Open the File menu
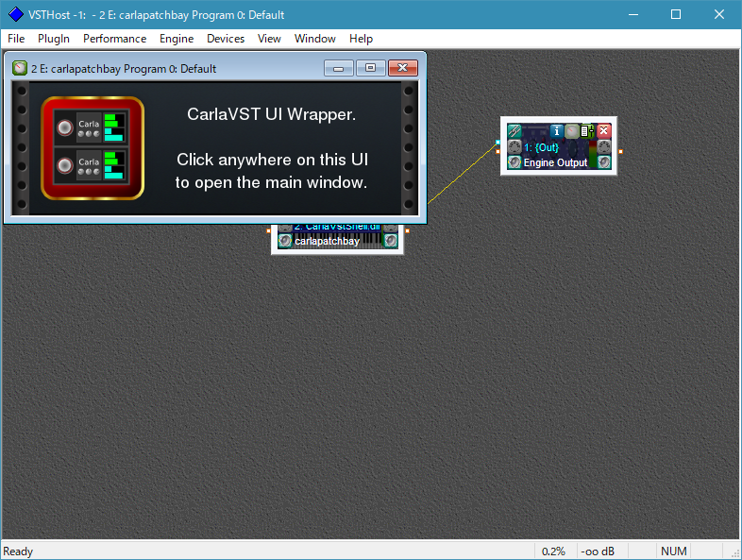This screenshot has width=742, height=560. 16,39
